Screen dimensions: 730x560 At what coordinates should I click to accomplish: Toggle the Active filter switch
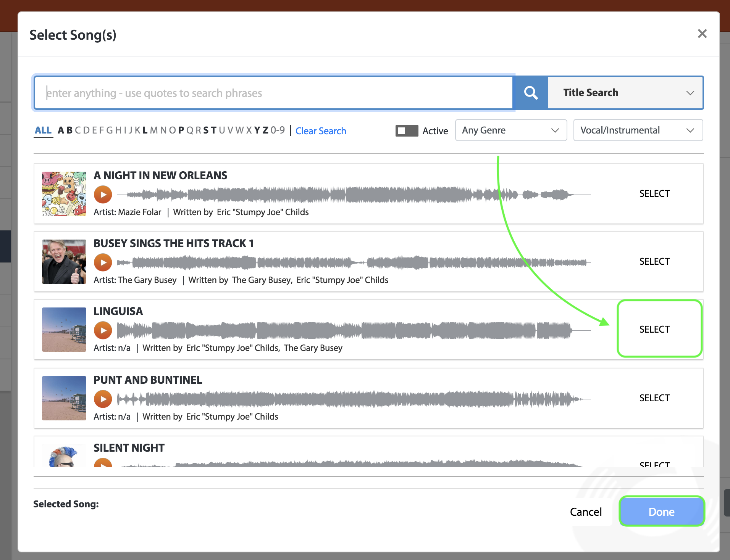click(x=407, y=131)
